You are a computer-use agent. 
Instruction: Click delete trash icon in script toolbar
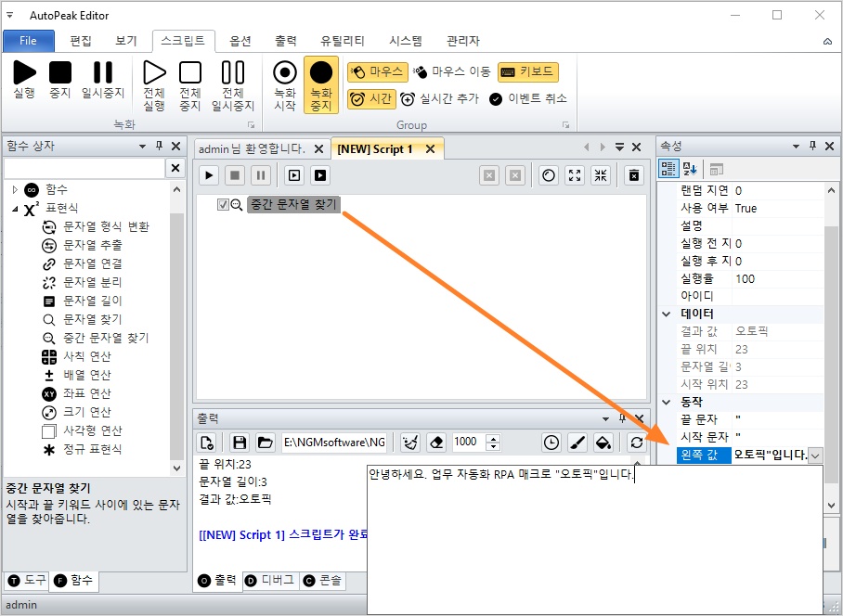[634, 175]
